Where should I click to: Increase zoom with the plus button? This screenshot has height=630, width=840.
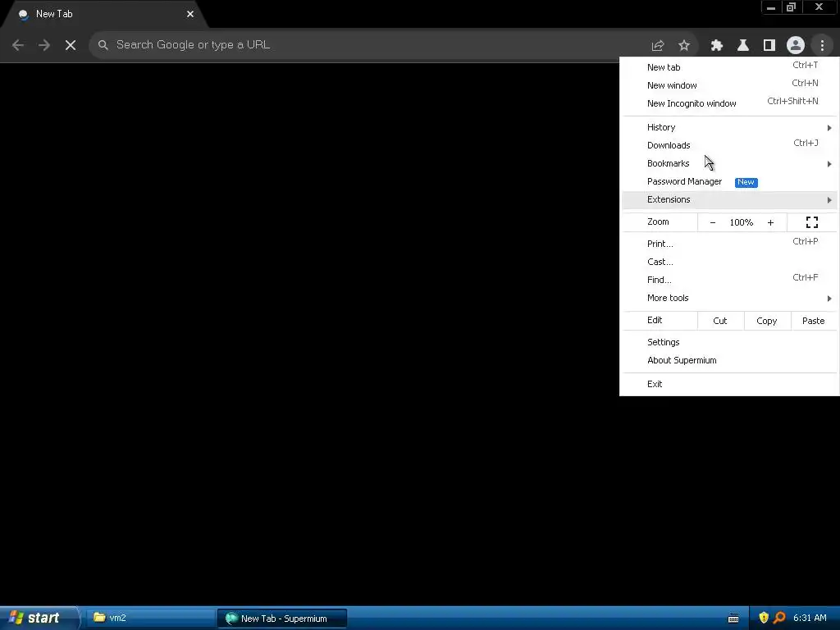[x=770, y=222]
